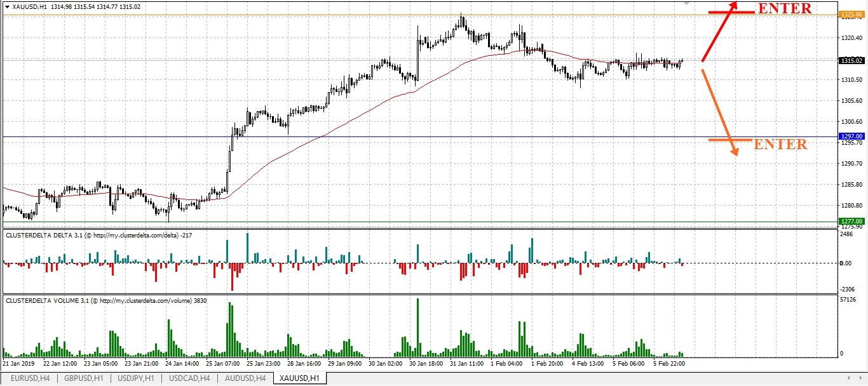Screen dimensions: 868x386
Task: Click the active XAUUSD,H1 tab
Action: point(299,378)
